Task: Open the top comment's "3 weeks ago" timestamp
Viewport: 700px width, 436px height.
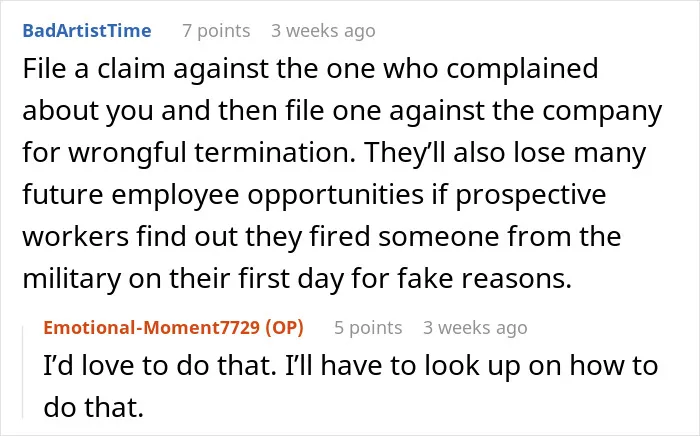Action: [x=323, y=31]
